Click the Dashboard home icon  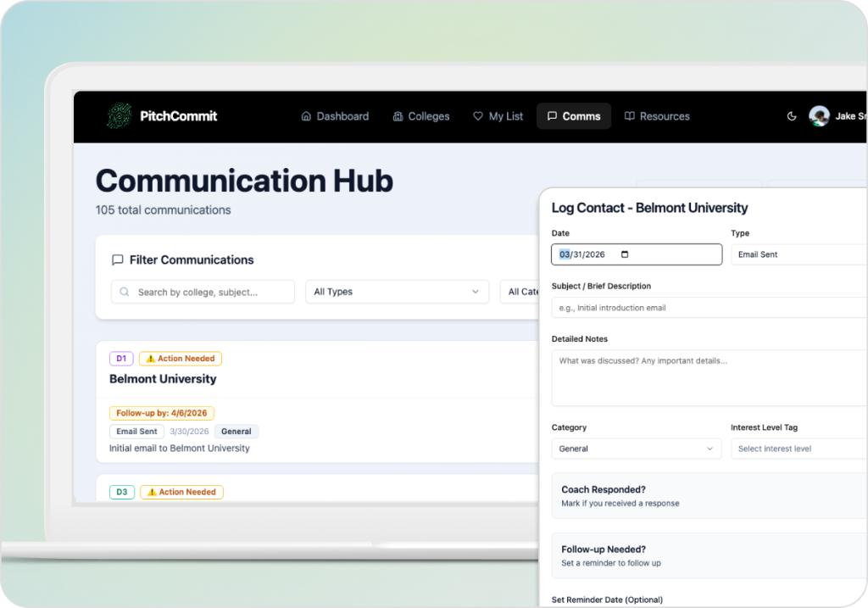click(x=306, y=116)
